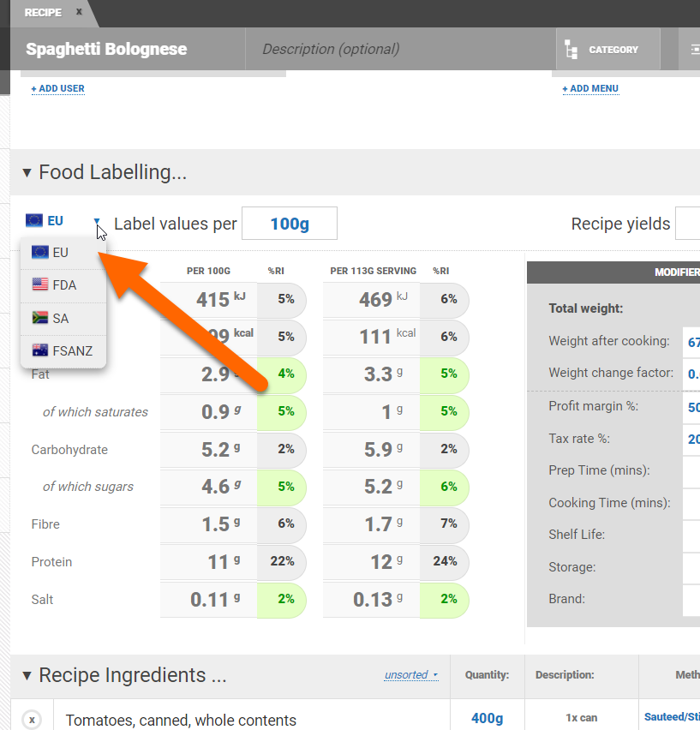Close the Recipe tab with x

click(x=79, y=12)
